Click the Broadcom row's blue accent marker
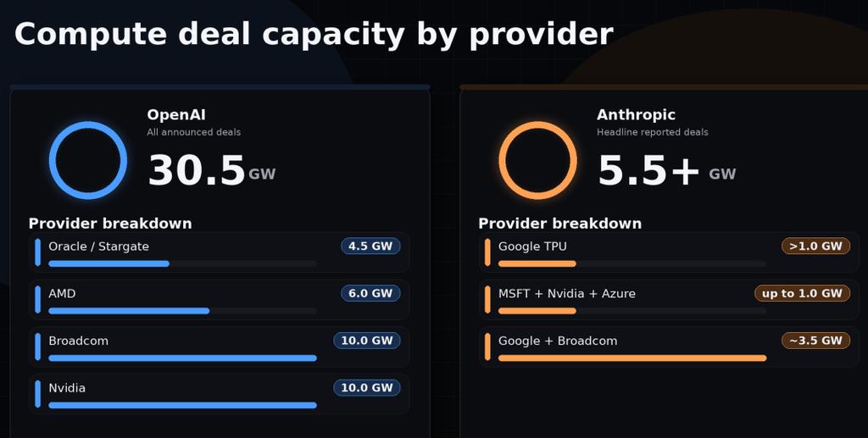The image size is (868, 438). (x=38, y=347)
